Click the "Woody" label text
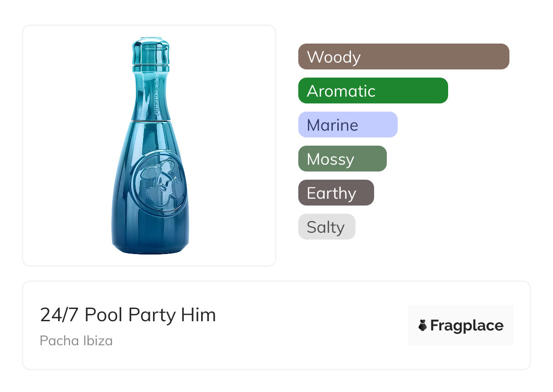This screenshot has height=392, width=553. pos(334,57)
